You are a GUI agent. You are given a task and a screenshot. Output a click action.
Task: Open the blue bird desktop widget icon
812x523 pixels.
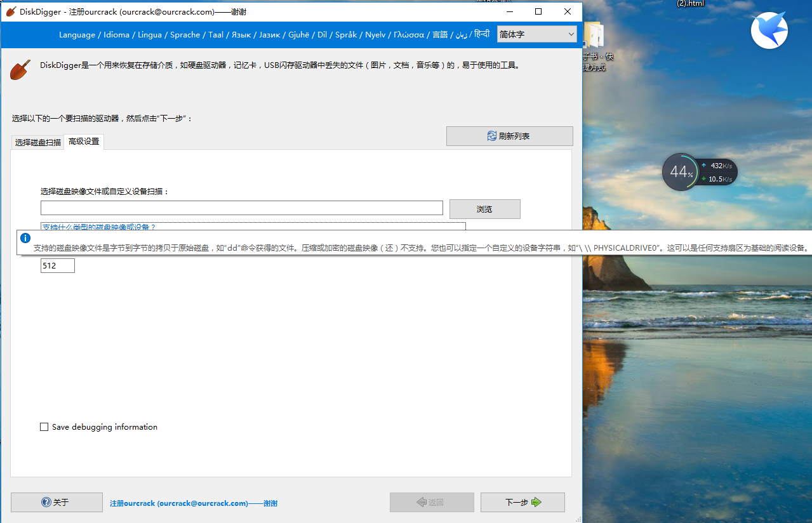(x=769, y=30)
